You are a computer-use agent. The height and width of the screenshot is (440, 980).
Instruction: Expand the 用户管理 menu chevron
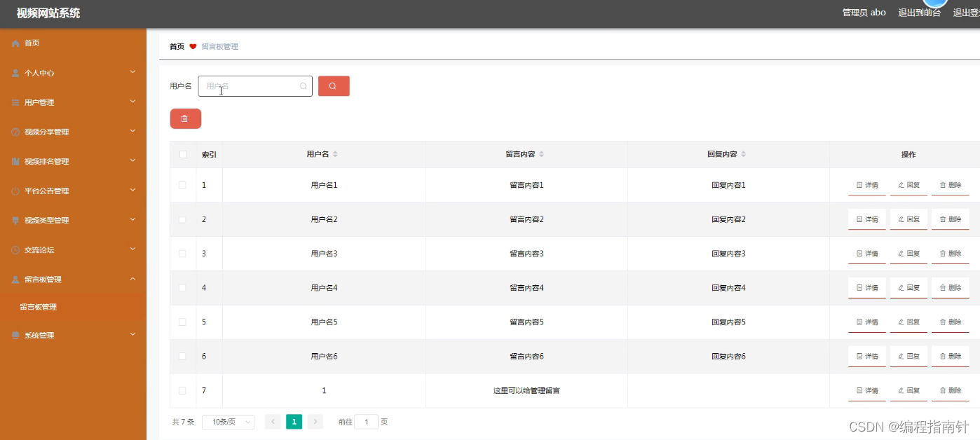tap(132, 101)
